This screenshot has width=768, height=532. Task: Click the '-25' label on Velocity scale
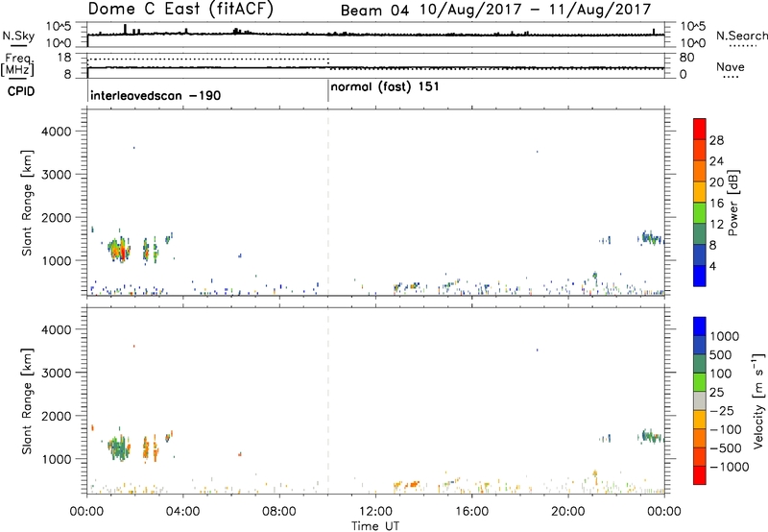[723, 410]
